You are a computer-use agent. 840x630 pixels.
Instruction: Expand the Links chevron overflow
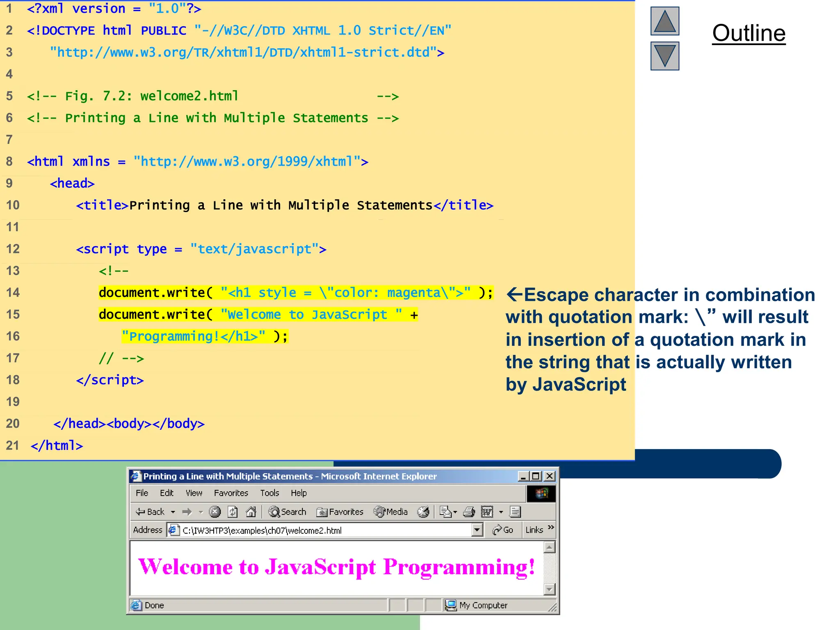[x=551, y=527]
